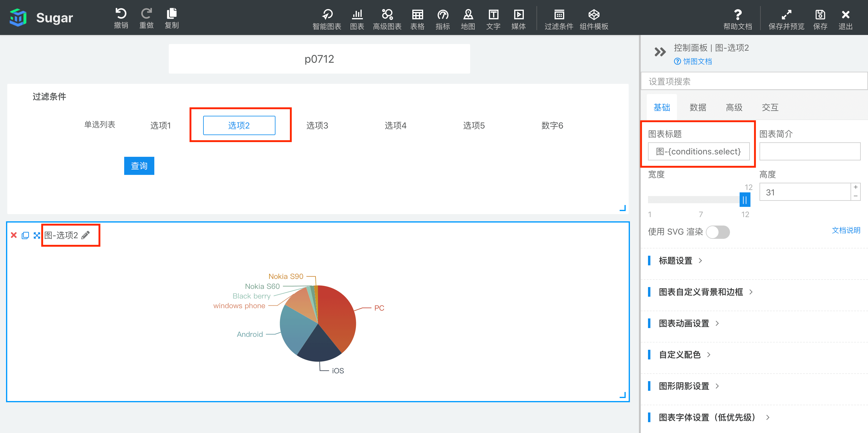This screenshot has height=433, width=868.
Task: Edit chart title with pencil icon
Action: click(x=86, y=235)
